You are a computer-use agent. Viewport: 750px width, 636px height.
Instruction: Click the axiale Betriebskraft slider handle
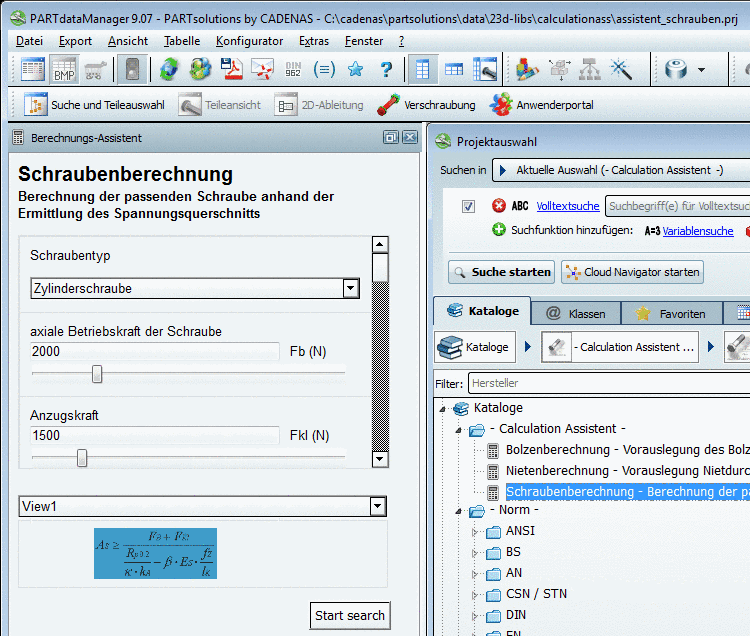(97, 374)
